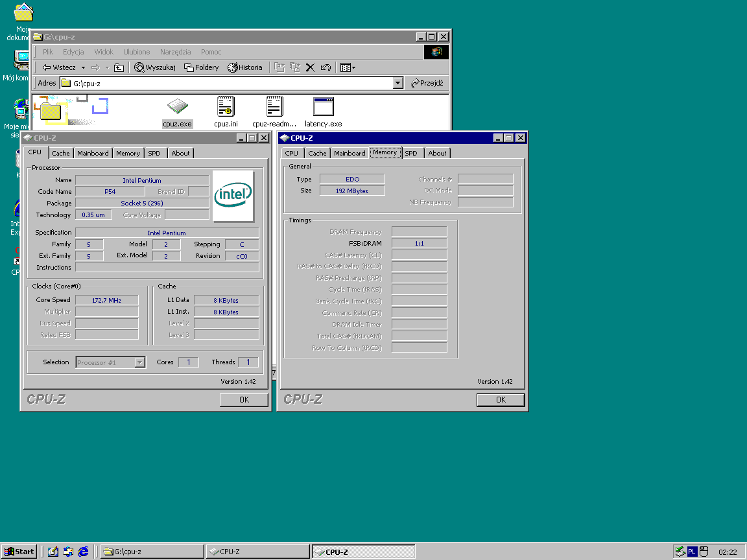Go back with Wstecz button
The width and height of the screenshot is (747, 560).
point(59,67)
